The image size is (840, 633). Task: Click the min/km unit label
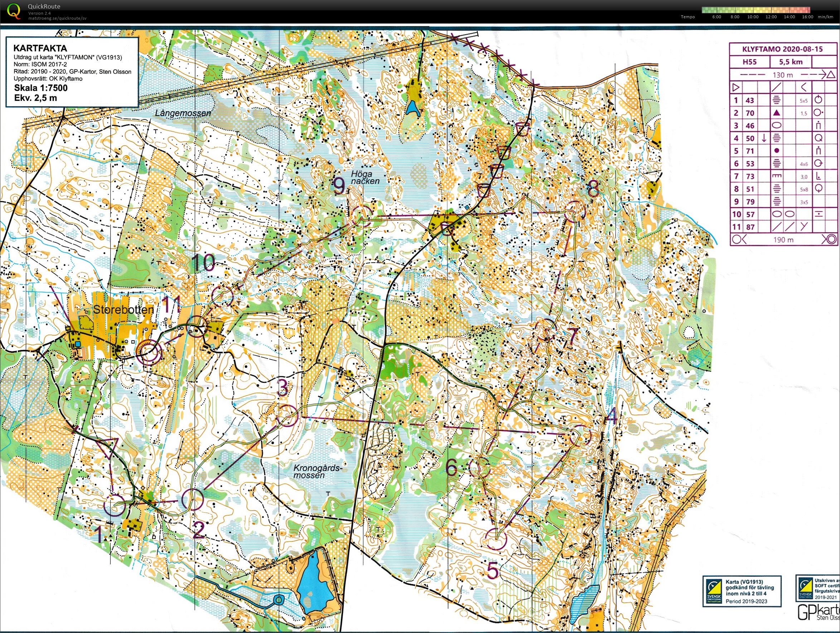(825, 17)
